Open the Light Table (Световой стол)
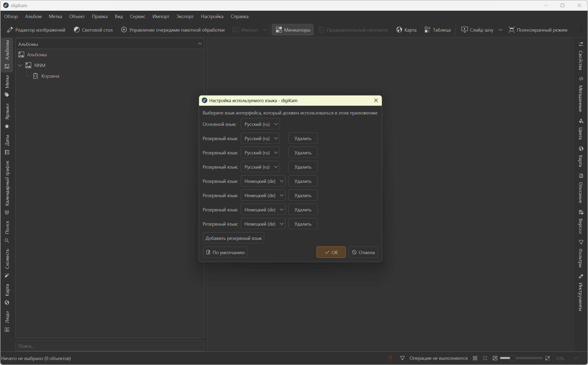Screen dimensions: 588x365 93,30
